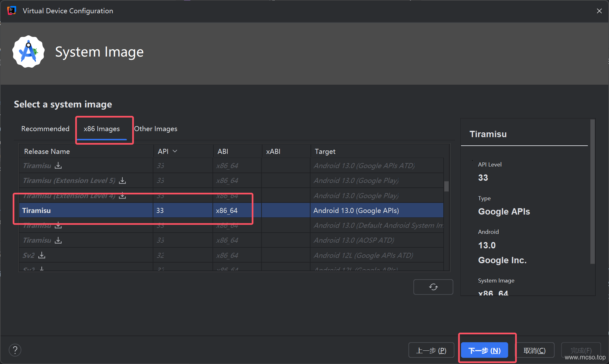Viewport: 609px width, 364px height.
Task: Click the Tiramisu heading in details panel
Action: (488, 134)
